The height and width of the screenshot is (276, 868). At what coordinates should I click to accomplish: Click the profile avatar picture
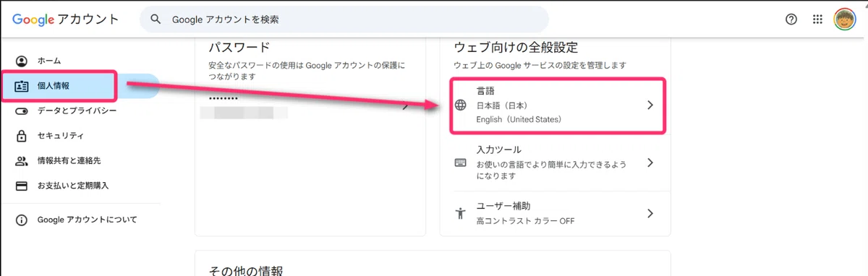pos(844,20)
